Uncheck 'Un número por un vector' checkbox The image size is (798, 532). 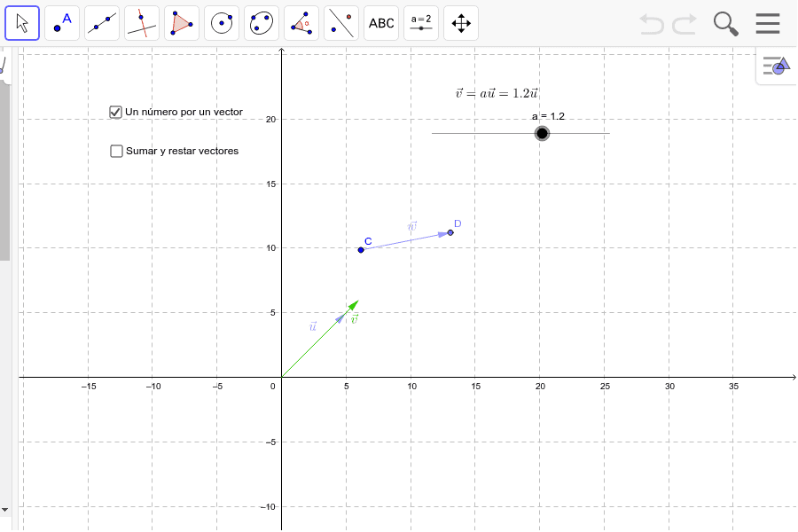[x=115, y=112]
